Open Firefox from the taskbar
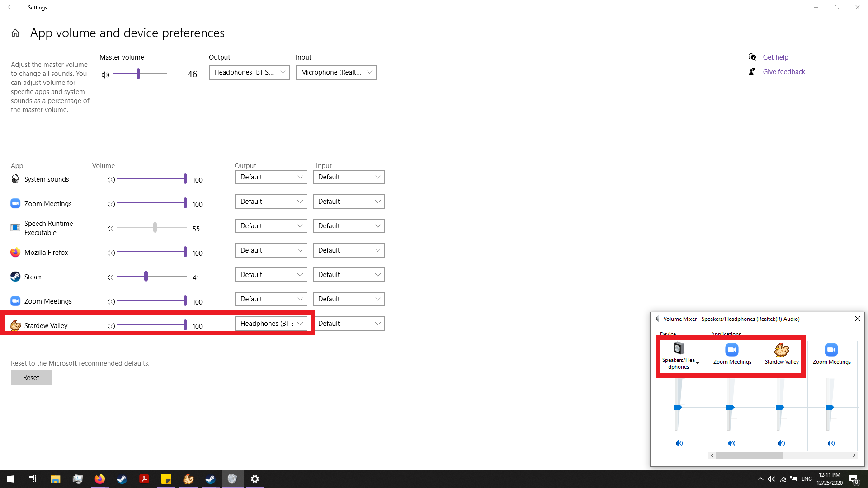This screenshot has width=868, height=488. 99,479
